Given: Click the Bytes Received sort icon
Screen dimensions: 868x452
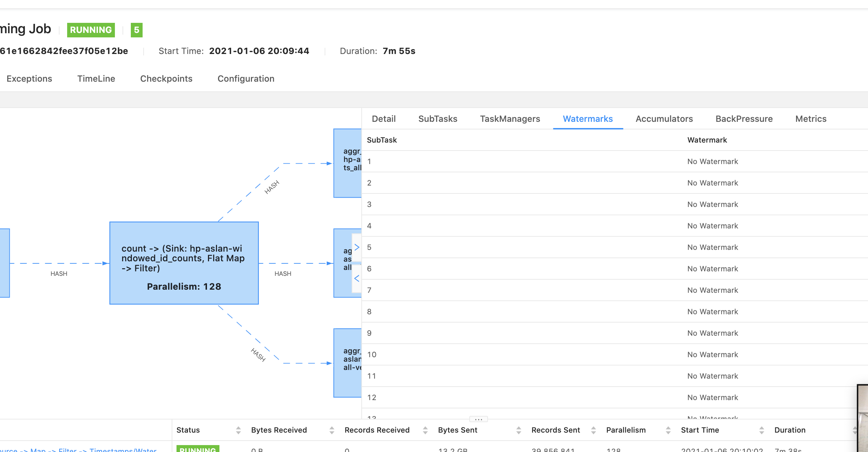Looking at the screenshot, I should 332,430.
